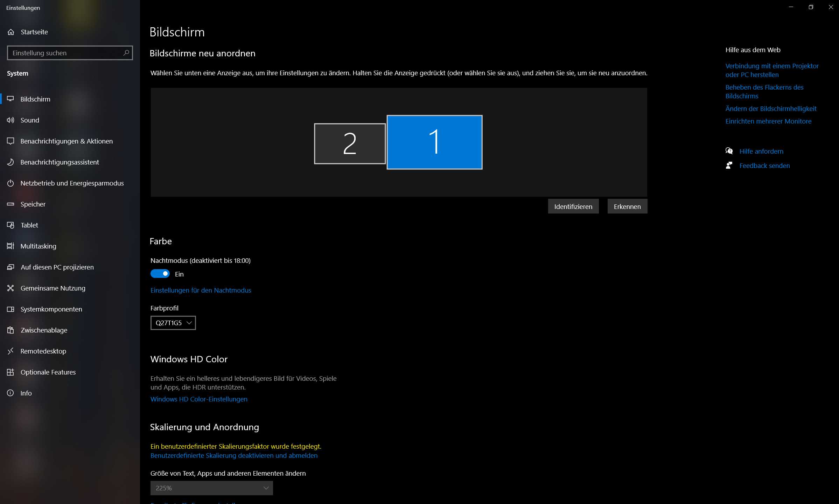Go to the Startseite of Einstellungen
The image size is (839, 504).
34,32
